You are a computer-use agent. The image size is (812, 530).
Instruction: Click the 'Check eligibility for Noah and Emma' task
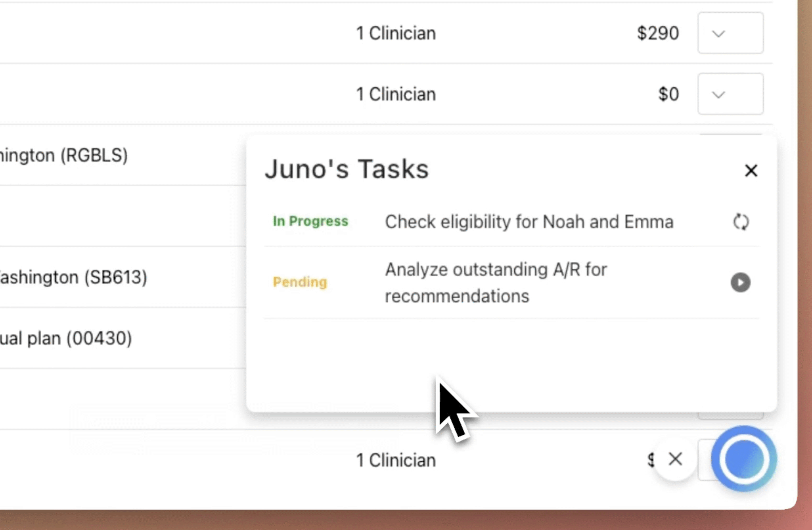pyautogui.click(x=529, y=222)
